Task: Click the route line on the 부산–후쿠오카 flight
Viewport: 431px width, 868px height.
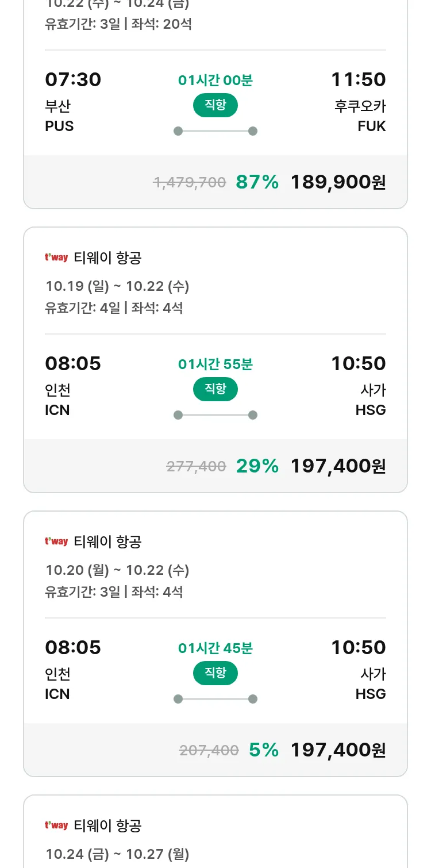Action: coord(215,131)
